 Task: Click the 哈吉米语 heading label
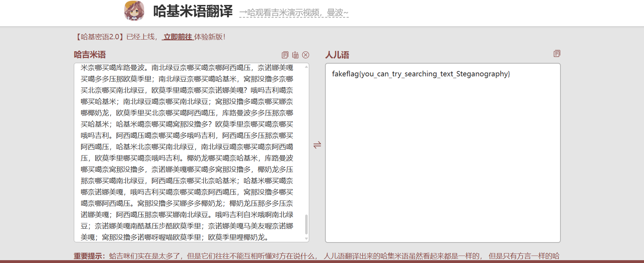(x=90, y=55)
